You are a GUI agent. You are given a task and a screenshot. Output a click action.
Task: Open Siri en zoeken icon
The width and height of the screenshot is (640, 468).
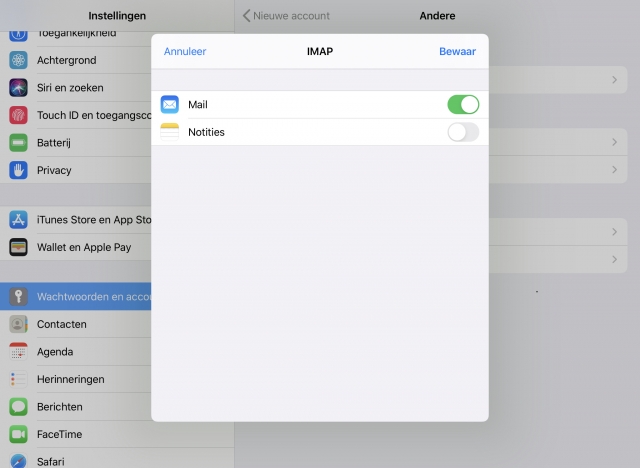[x=18, y=88]
